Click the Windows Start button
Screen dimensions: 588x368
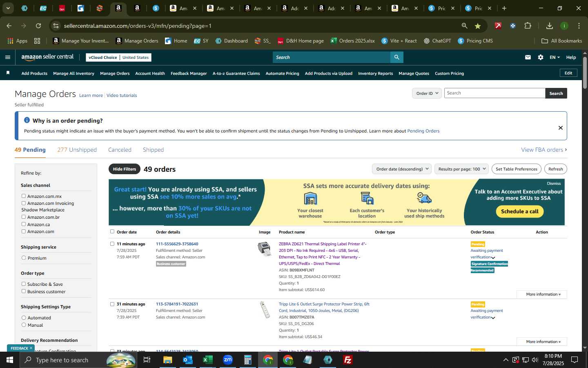(10, 360)
